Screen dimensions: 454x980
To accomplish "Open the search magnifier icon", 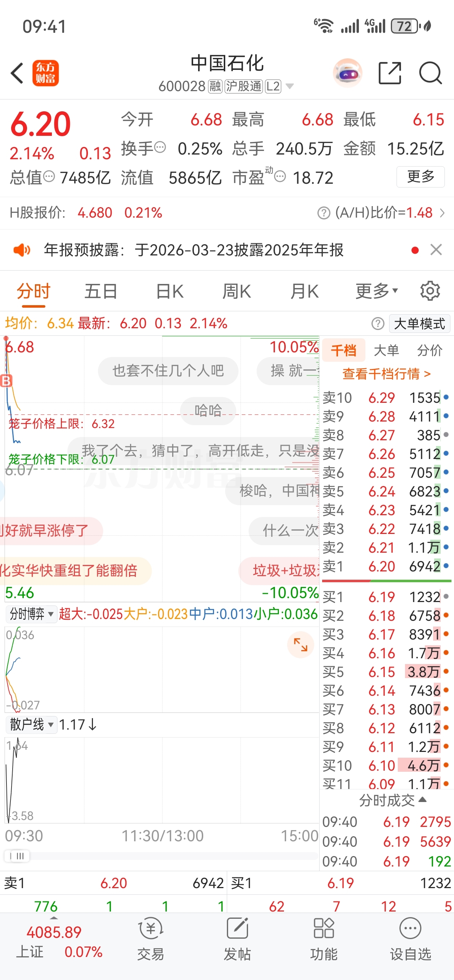I will coord(431,73).
